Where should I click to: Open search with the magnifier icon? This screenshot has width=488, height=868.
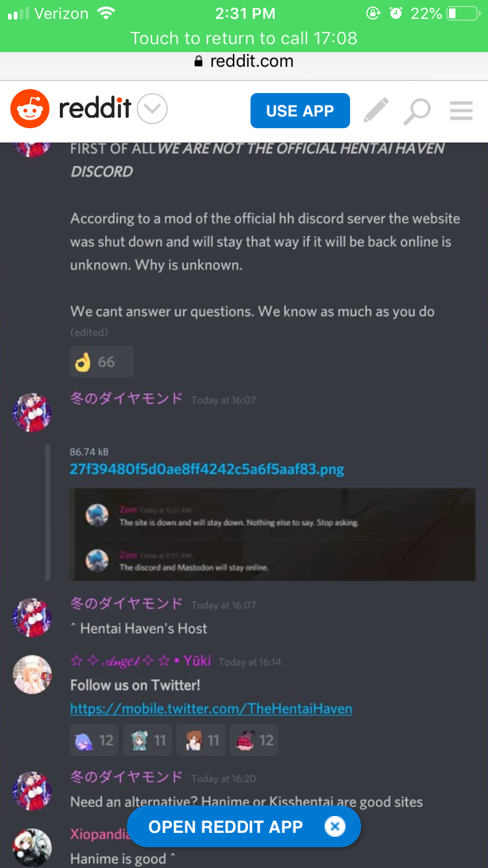416,111
